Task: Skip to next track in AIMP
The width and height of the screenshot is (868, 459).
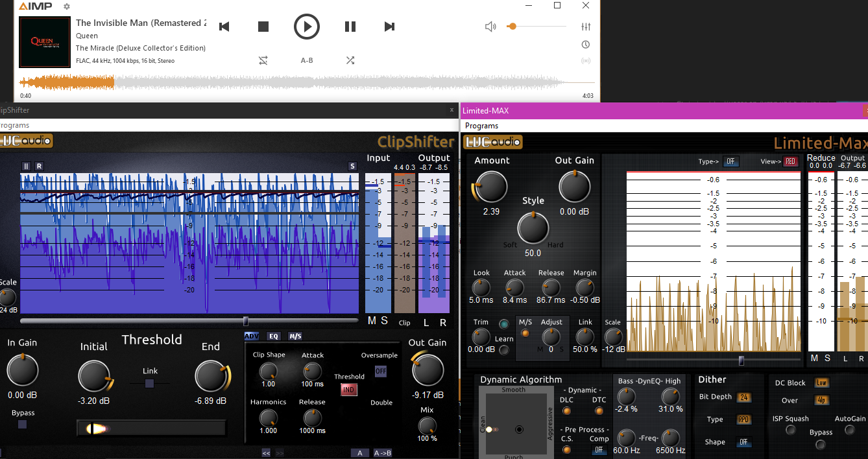Action: (389, 27)
